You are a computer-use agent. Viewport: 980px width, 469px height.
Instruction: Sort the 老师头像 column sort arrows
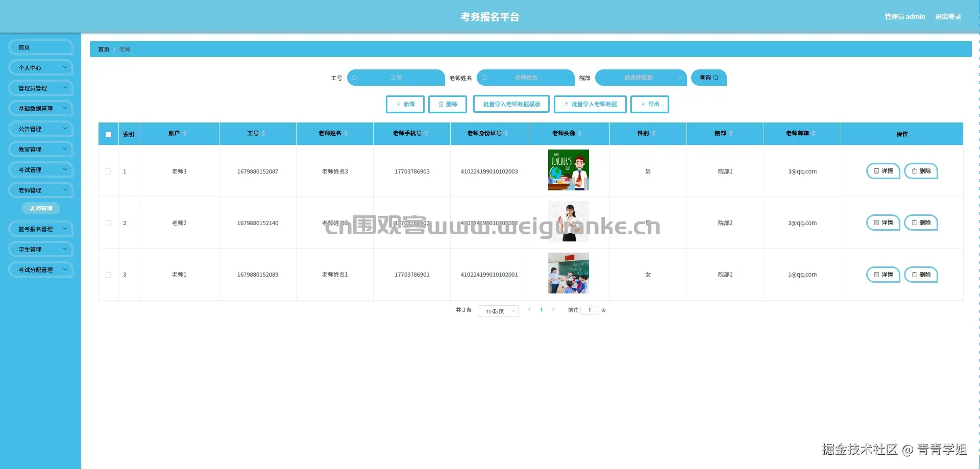tap(580, 133)
